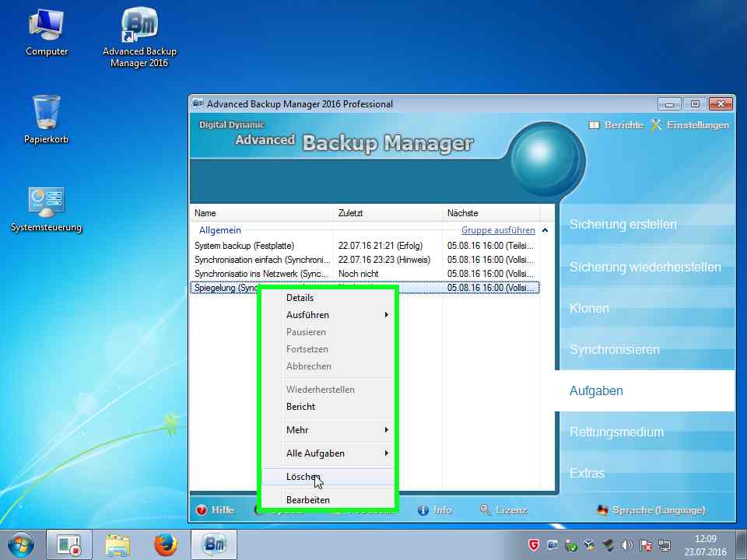
Task: Change language via the German flag icon
Action: [x=602, y=510]
